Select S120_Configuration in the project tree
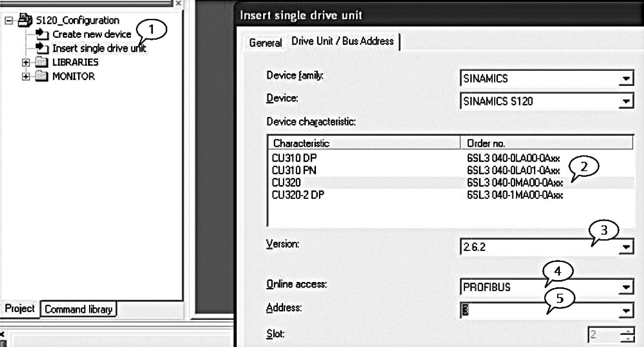The height and width of the screenshot is (347, 644). coord(77,20)
